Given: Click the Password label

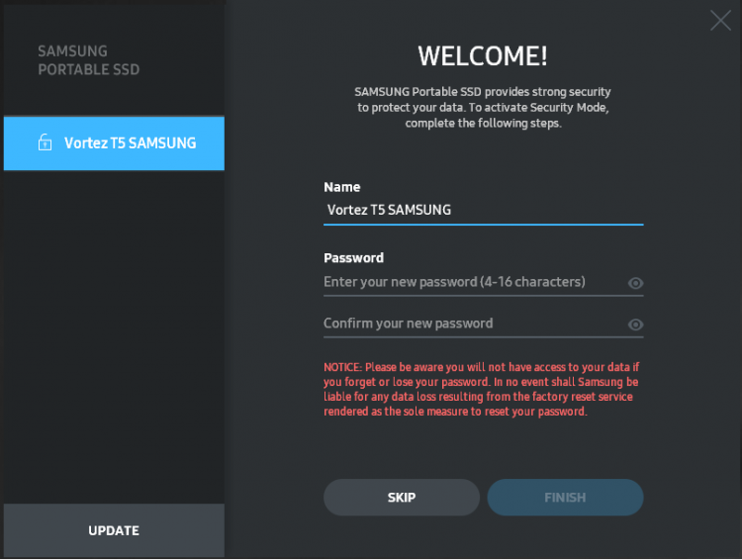Looking at the screenshot, I should click(353, 258).
